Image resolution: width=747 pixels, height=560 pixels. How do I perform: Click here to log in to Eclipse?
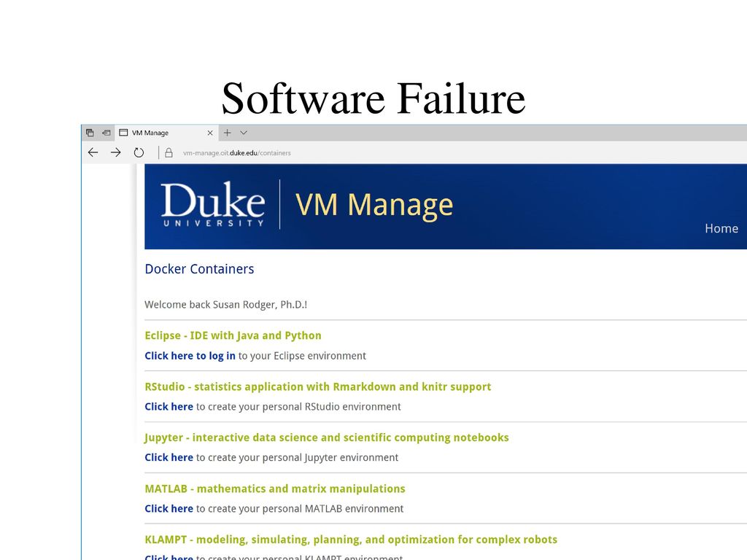190,356
